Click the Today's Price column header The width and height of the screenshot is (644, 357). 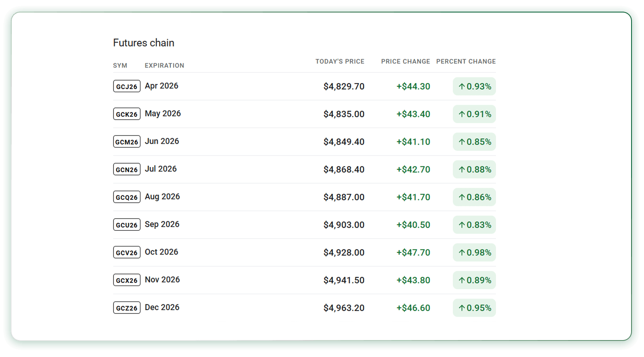click(340, 62)
